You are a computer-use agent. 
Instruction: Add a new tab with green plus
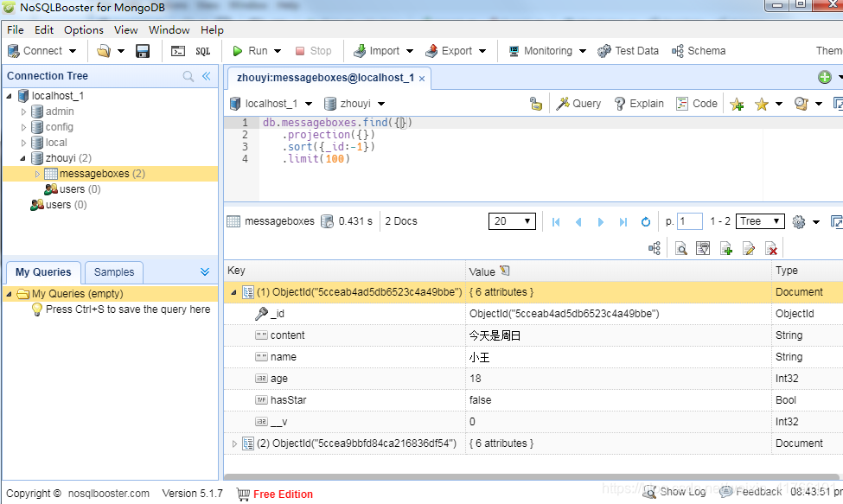825,77
